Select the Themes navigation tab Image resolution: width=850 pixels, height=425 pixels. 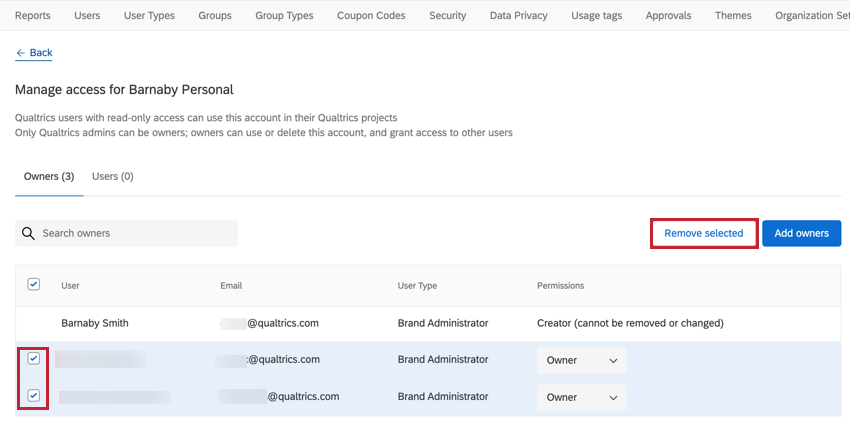point(733,16)
